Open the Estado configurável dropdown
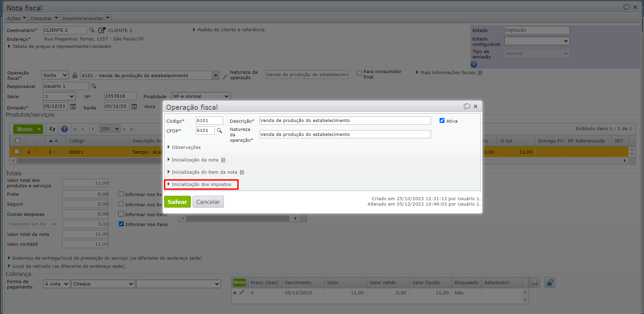 pyautogui.click(x=537, y=41)
